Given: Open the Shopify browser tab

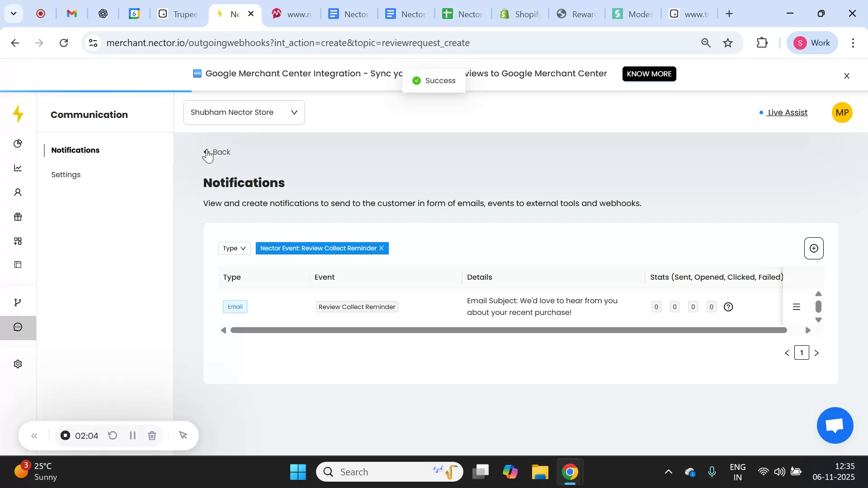Looking at the screenshot, I should (x=520, y=14).
